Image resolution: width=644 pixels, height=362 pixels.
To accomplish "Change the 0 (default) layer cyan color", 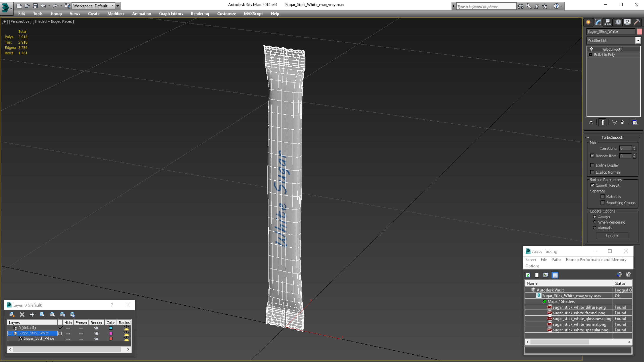I will 111,328.
